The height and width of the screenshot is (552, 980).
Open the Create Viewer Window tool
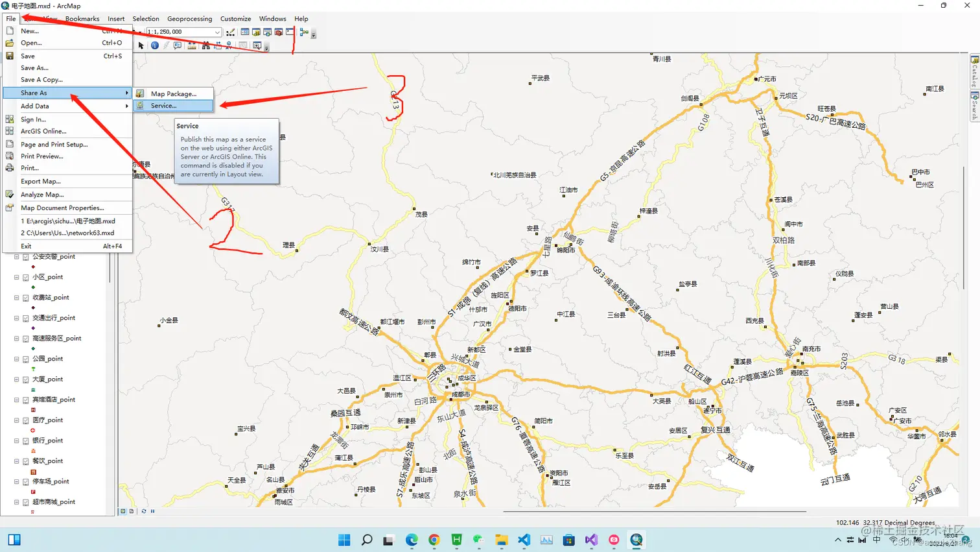click(x=257, y=45)
